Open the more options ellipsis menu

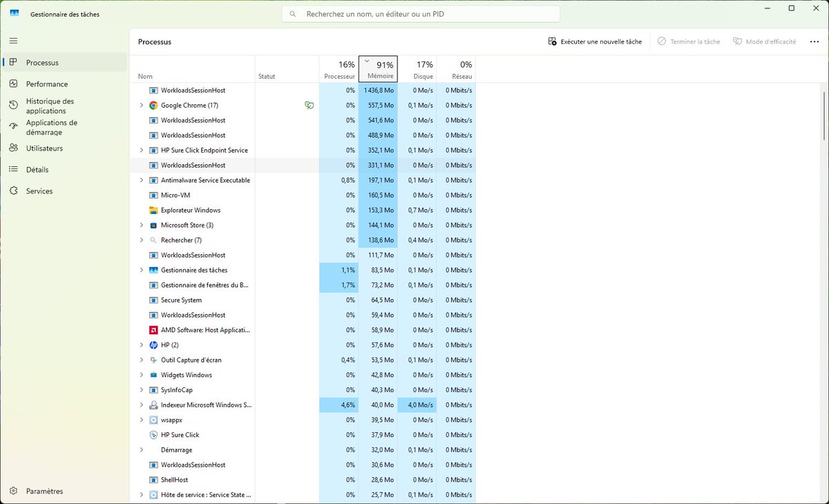[x=814, y=41]
